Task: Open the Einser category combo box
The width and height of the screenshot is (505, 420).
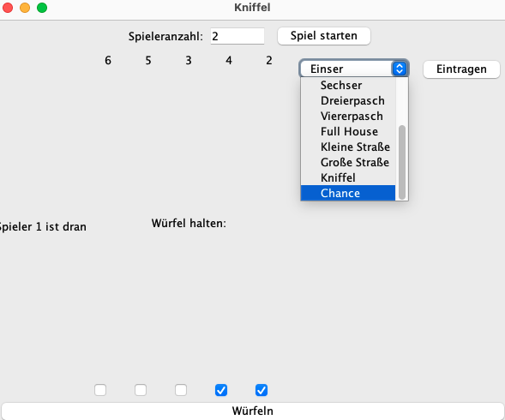Action: tap(354, 69)
